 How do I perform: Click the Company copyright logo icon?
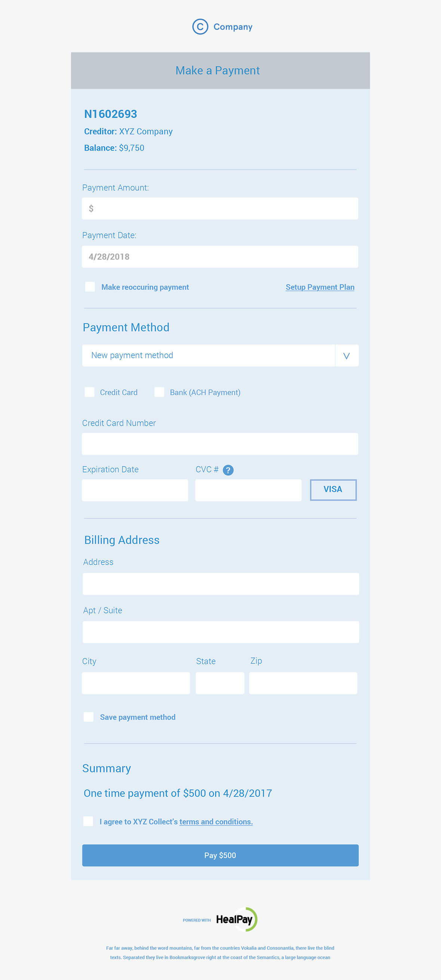click(200, 27)
